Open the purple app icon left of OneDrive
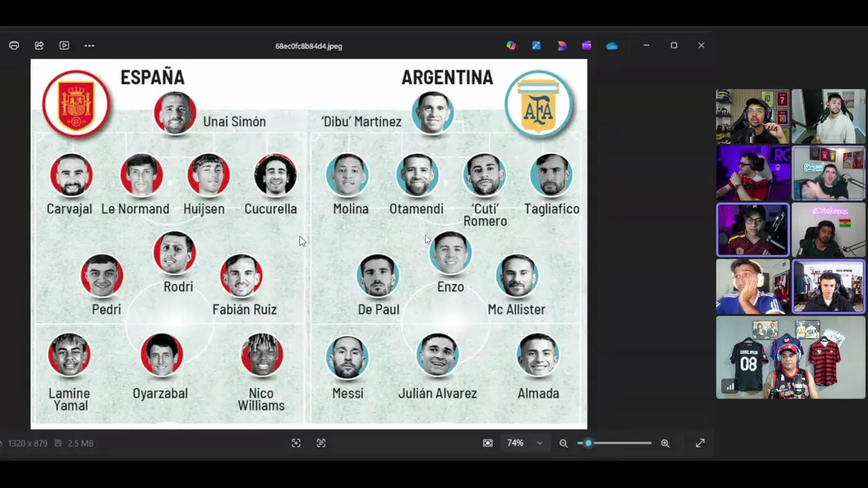 587,45
